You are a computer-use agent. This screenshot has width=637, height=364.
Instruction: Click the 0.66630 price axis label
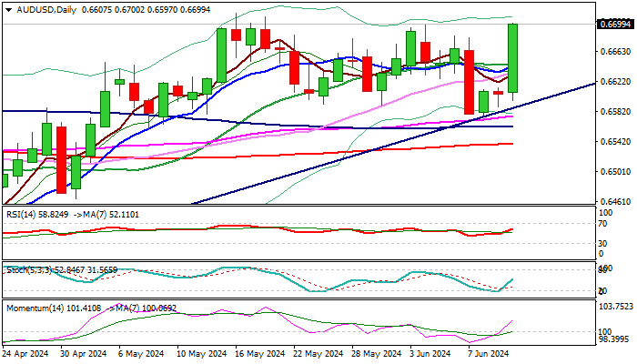pos(615,52)
